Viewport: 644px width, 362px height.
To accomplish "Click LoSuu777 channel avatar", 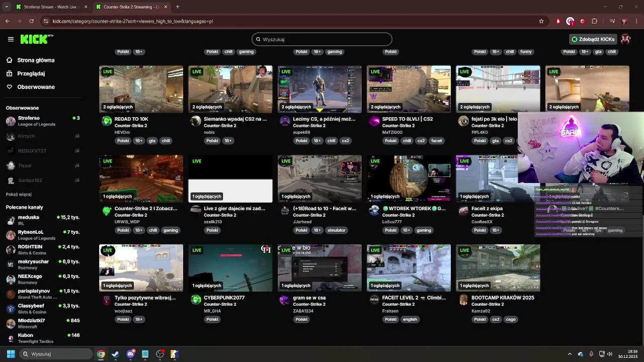I will tap(374, 210).
